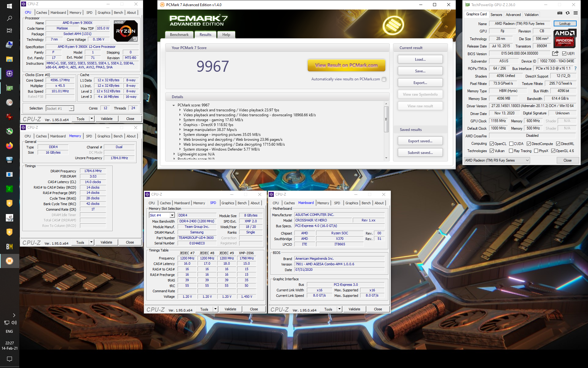The height and width of the screenshot is (368, 588).
Task: Click the scroll-down arrow in PCMark Details
Action: pyautogui.click(x=386, y=158)
